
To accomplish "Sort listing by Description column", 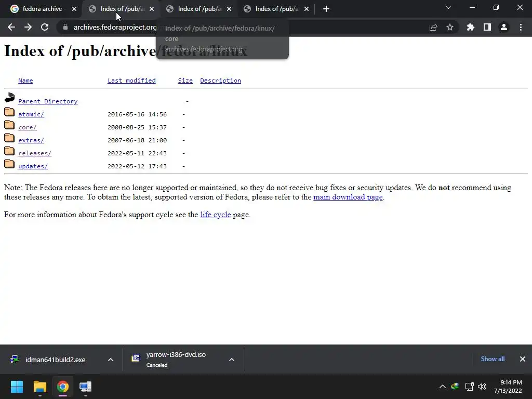I will click(220, 81).
